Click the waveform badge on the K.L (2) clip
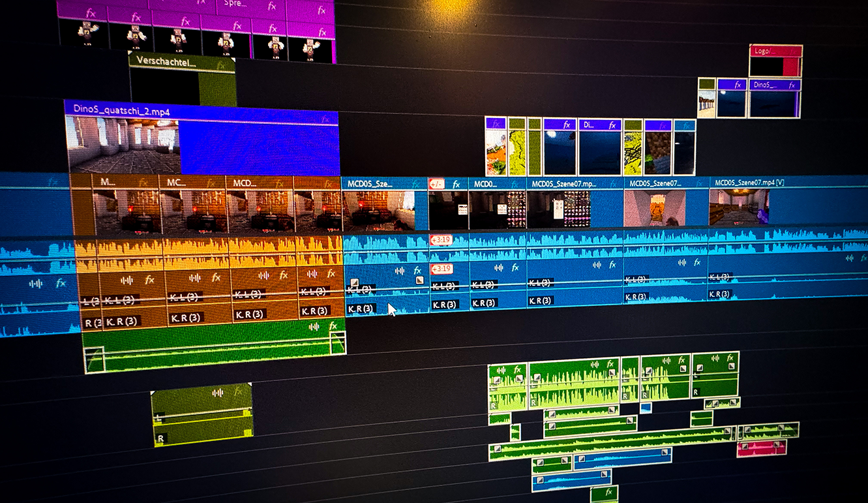 pyautogui.click(x=399, y=271)
